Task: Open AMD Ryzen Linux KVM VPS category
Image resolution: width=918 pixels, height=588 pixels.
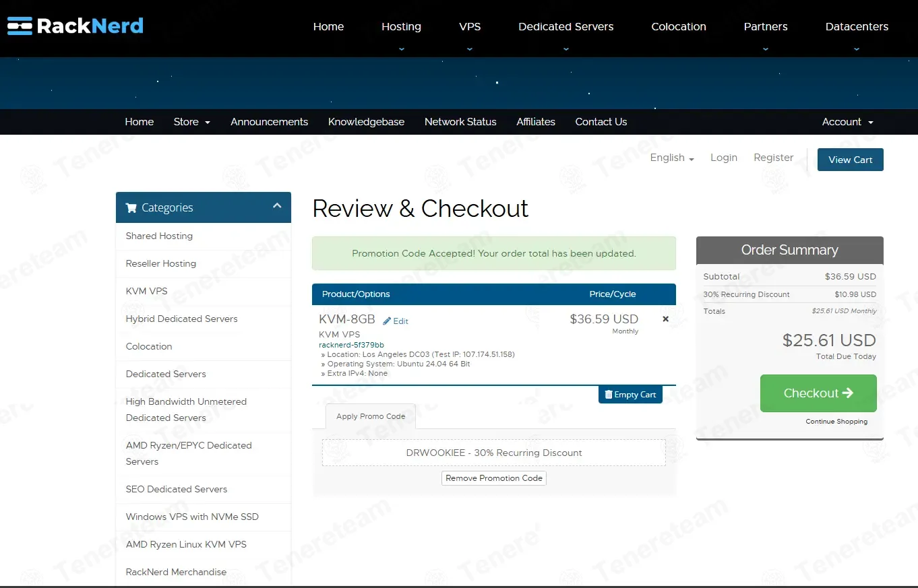Action: point(204,545)
